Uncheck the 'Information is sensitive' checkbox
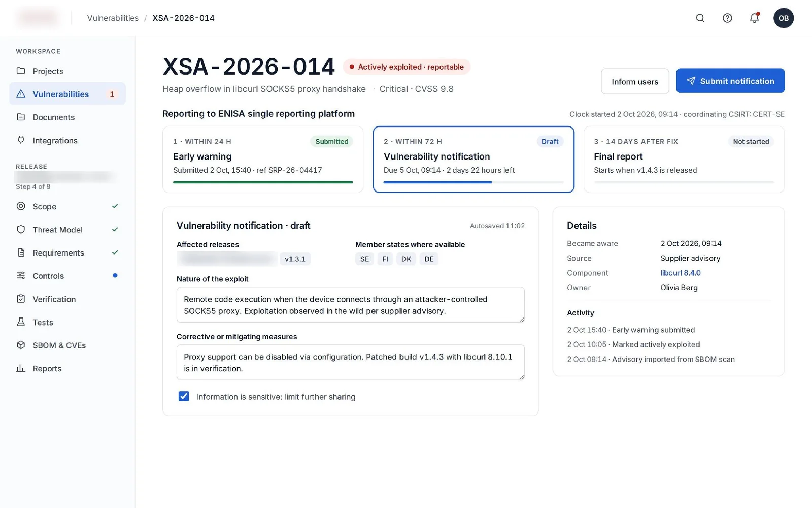 [x=184, y=396]
